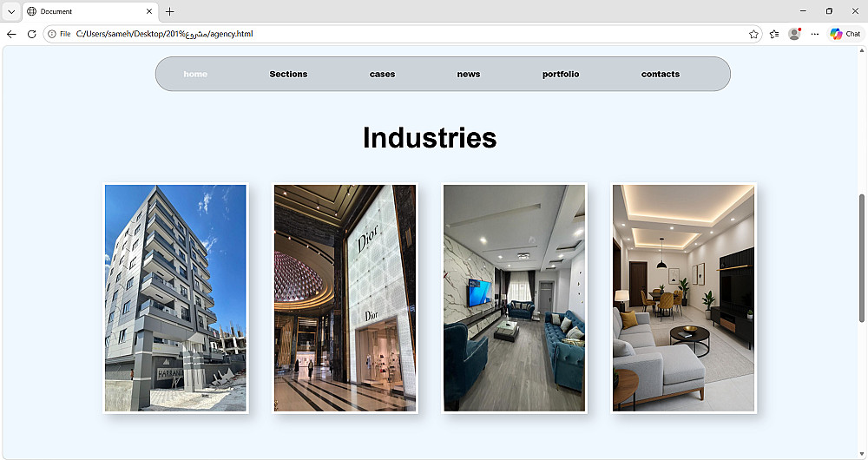Open a new tab with the plus icon
The width and height of the screenshot is (868, 460).
click(170, 11)
